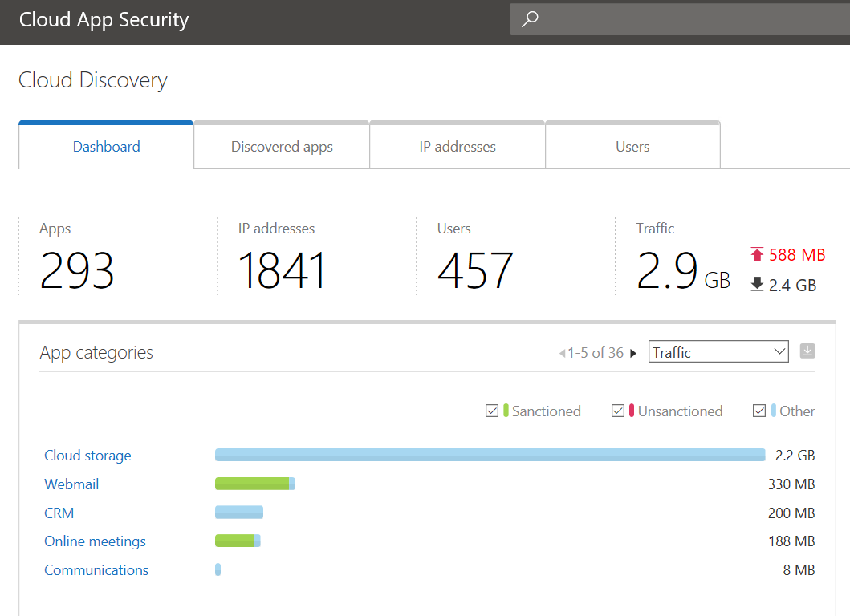Image resolution: width=850 pixels, height=616 pixels.
Task: Click into the top search field
Action: [680, 19]
